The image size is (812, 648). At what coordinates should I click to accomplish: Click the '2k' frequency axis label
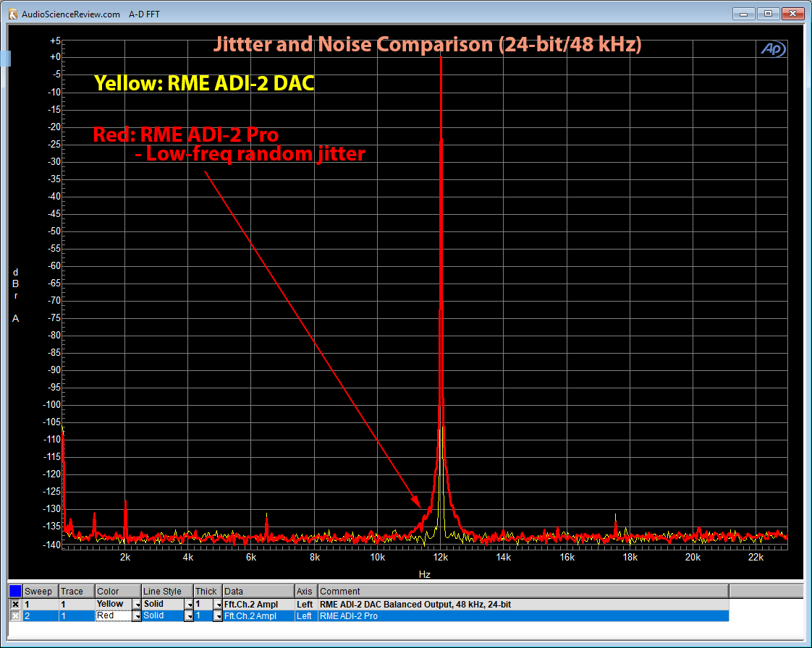click(125, 558)
